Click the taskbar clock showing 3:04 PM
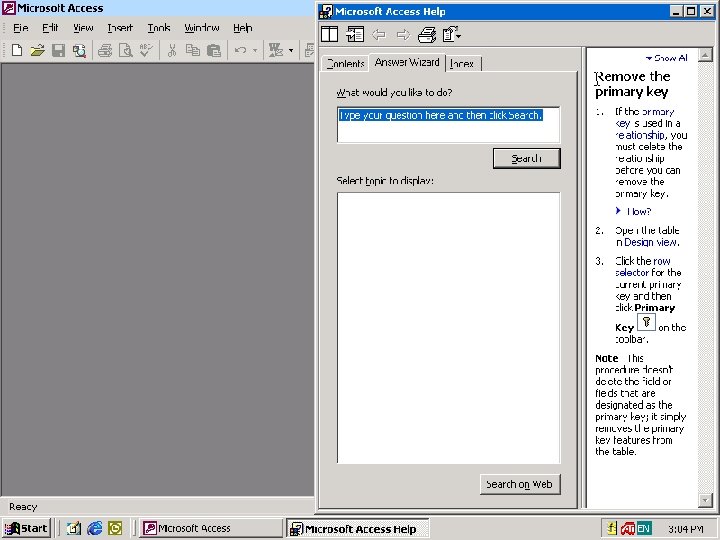 [x=686, y=529]
